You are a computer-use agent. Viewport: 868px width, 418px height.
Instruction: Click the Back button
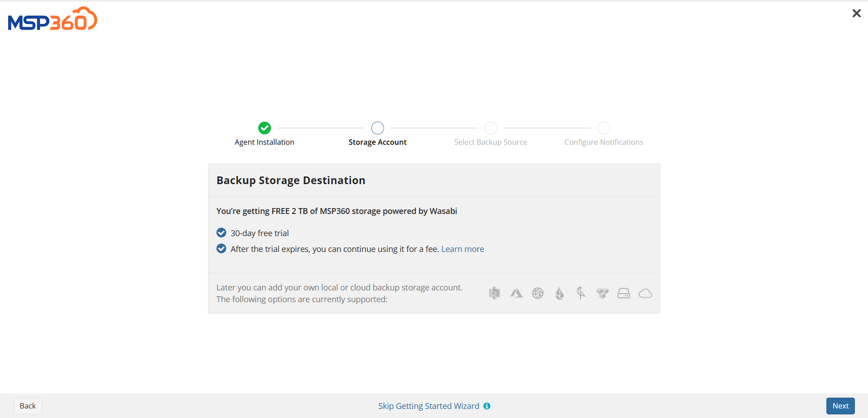coord(28,406)
